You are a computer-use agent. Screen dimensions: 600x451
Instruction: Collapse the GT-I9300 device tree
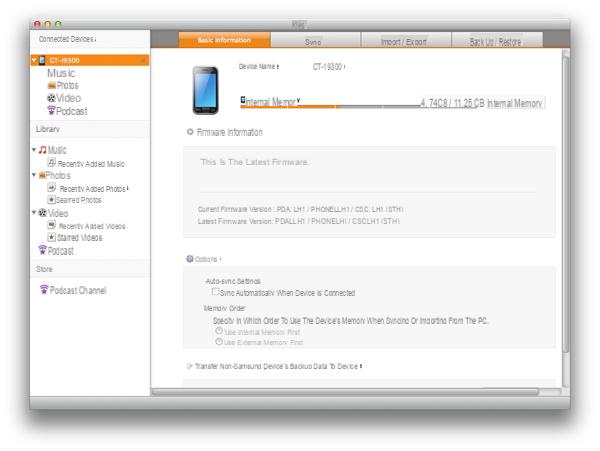pyautogui.click(x=34, y=60)
